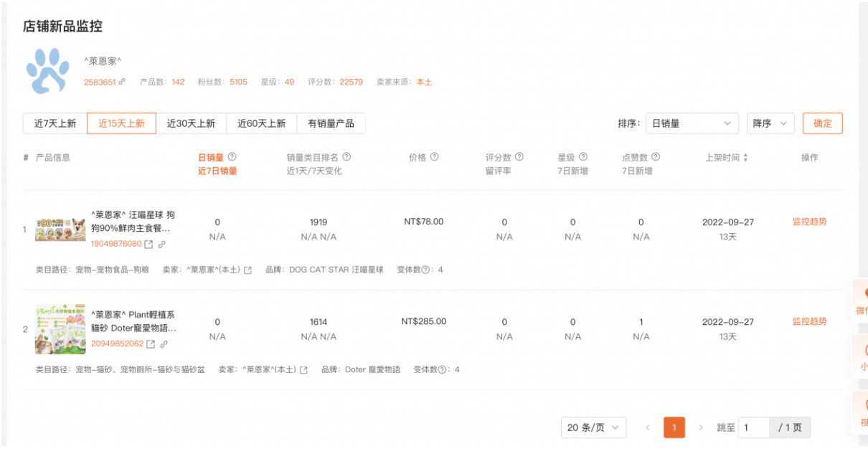Open the 排序 field dropdown showing 日销量
The height and width of the screenshot is (449, 868).
click(x=691, y=123)
